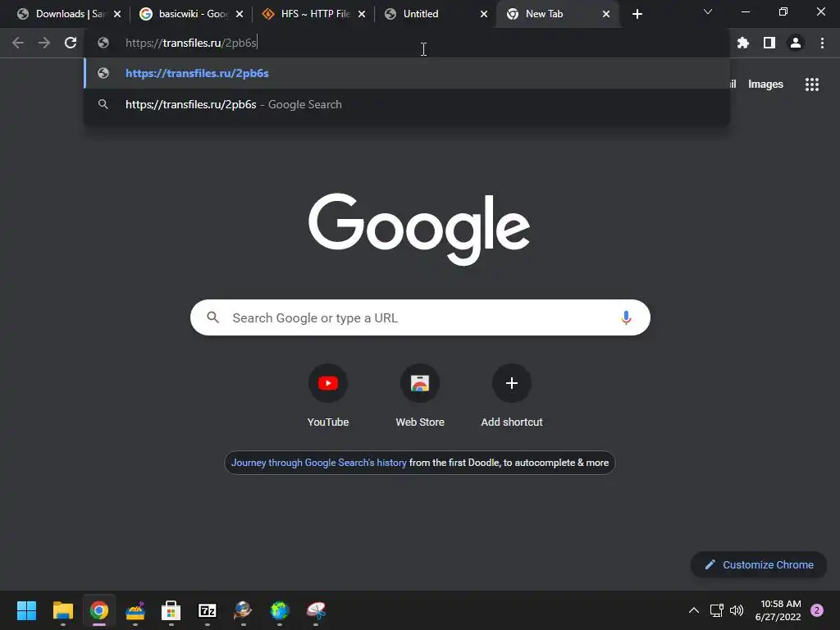Open the Images link

click(x=765, y=84)
